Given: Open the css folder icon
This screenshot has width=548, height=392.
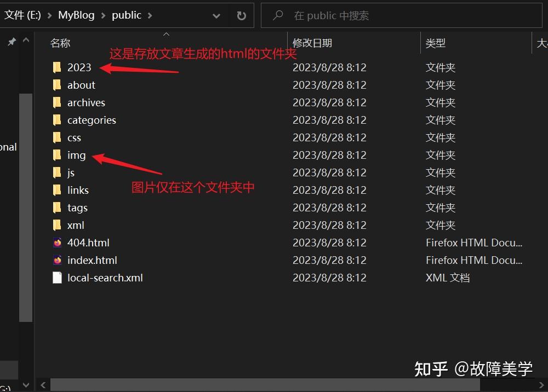Looking at the screenshot, I should (57, 137).
